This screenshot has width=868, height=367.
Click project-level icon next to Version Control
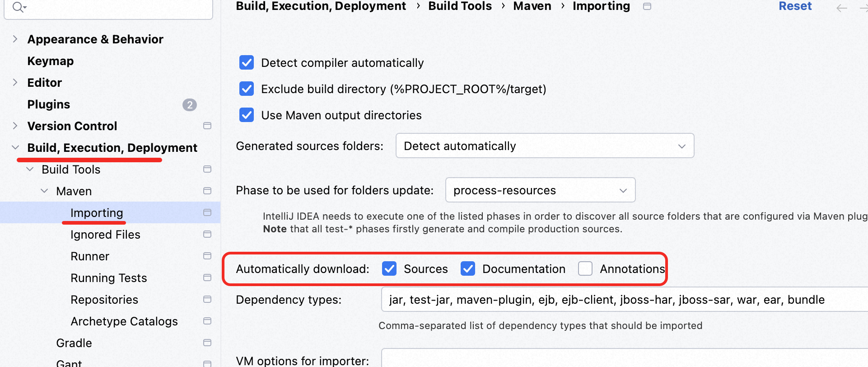click(x=207, y=126)
